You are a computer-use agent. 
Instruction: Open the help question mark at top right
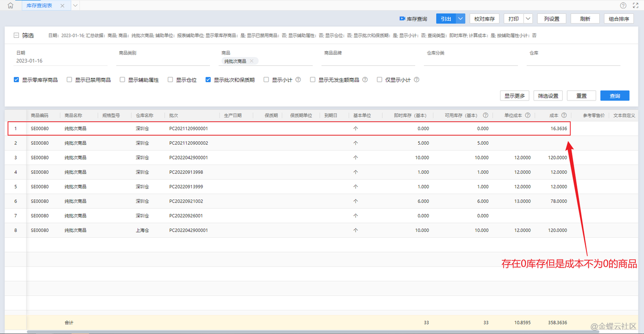point(623,6)
